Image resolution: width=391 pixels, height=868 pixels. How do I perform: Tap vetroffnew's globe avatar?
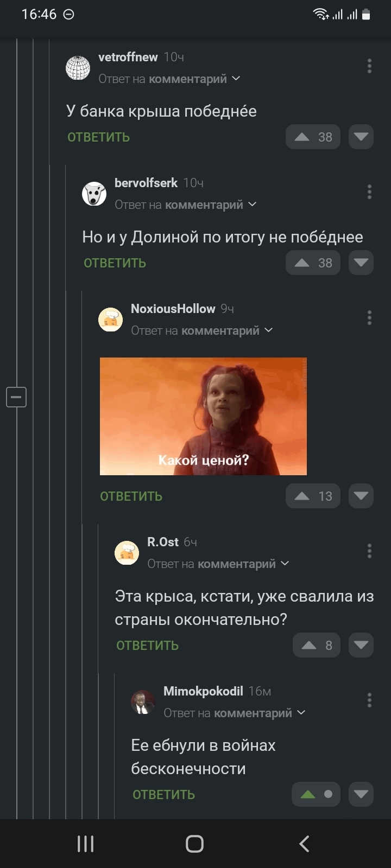pyautogui.click(x=78, y=68)
